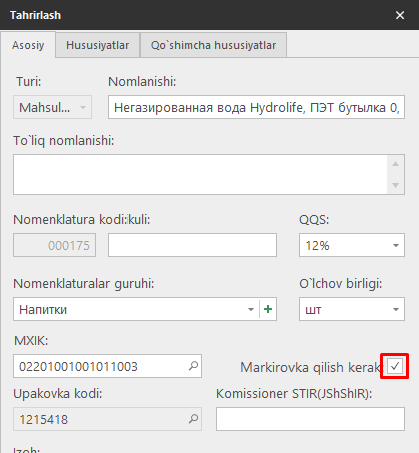
Task: Expand the Turi type dropdown
Action: tap(52, 107)
